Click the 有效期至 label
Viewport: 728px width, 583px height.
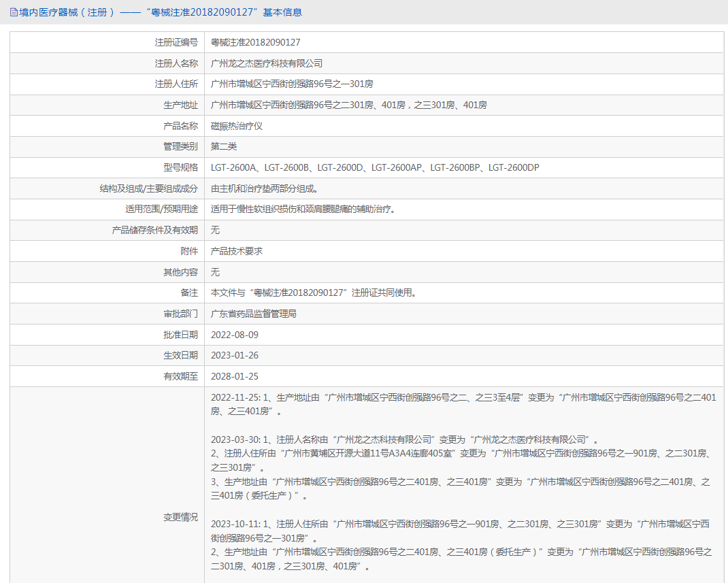(180, 376)
